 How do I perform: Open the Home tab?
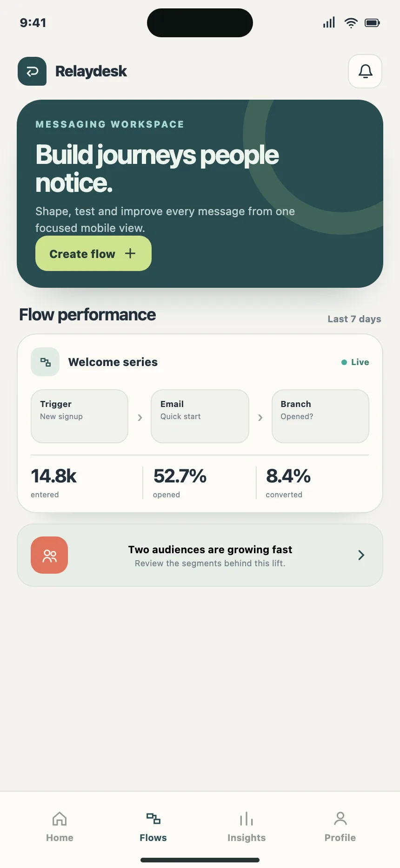[x=60, y=827]
